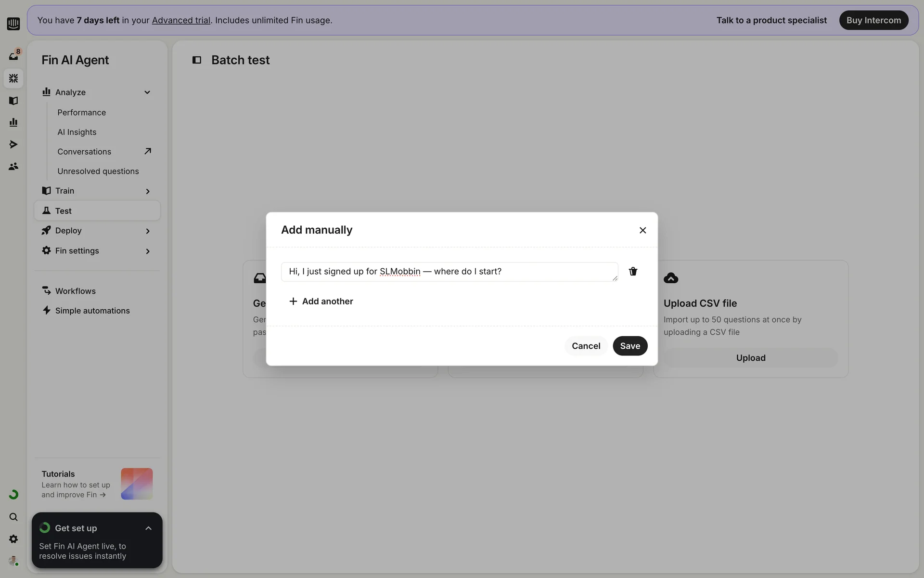924x578 pixels.
Task: Click the search magnifier rail icon
Action: [x=13, y=517]
